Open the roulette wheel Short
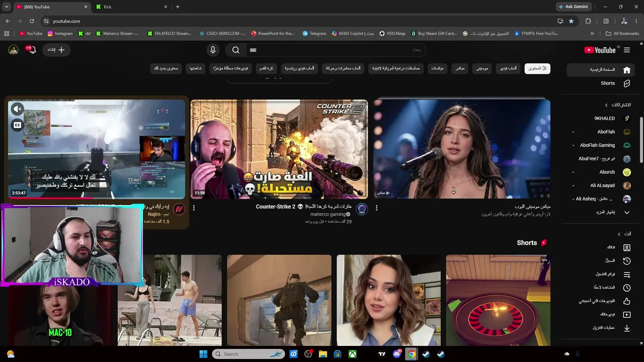The width and height of the screenshot is (644, 362). tap(498, 300)
